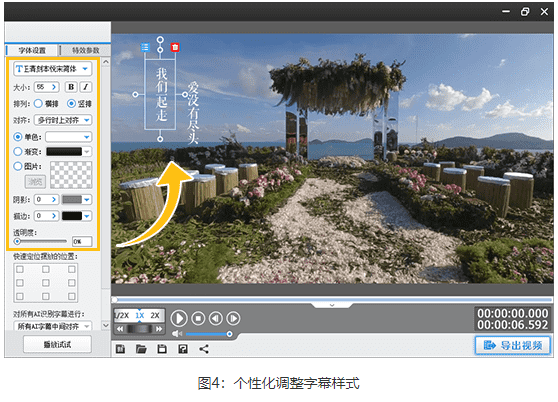Step back one frame

pos(216,318)
